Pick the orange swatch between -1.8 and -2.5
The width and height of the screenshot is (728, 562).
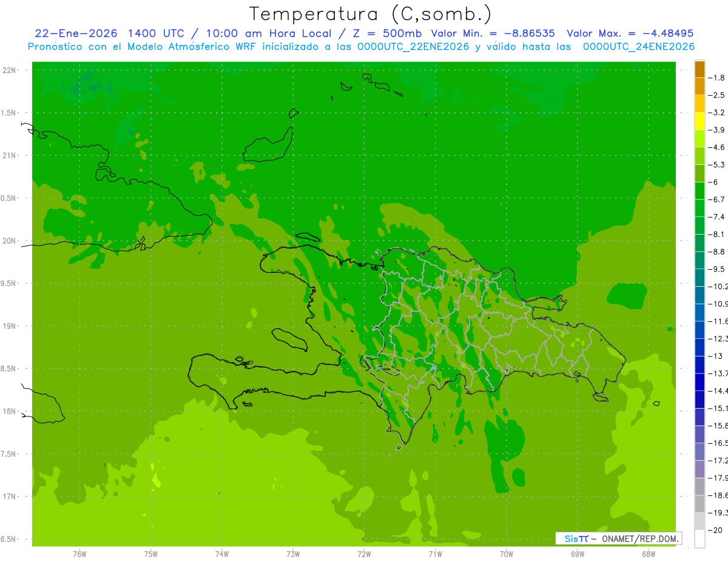[x=699, y=86]
